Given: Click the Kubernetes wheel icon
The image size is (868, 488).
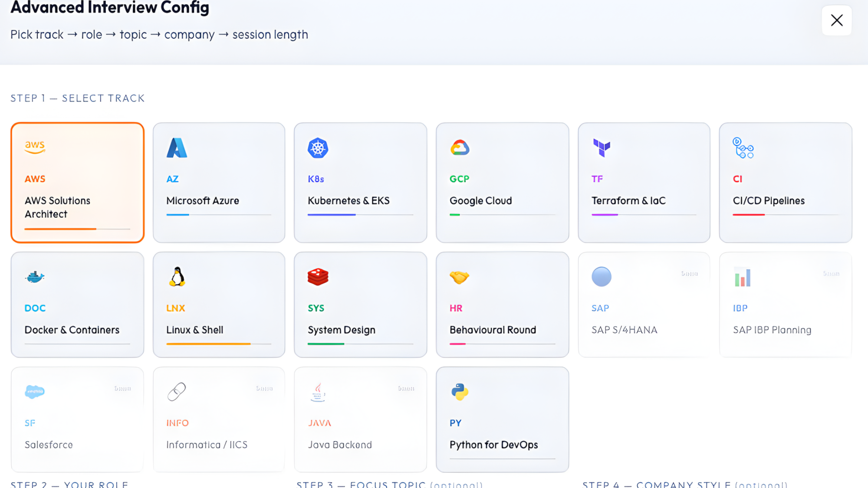Looking at the screenshot, I should click(318, 148).
